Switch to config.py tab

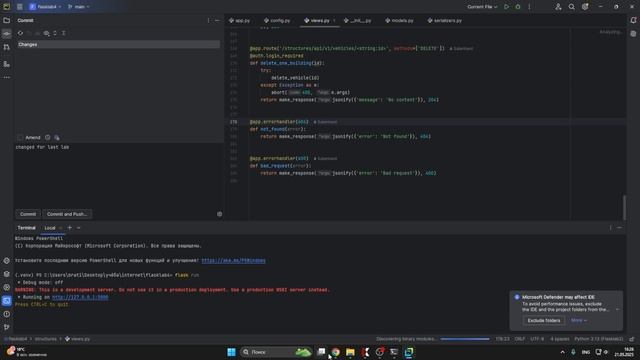pos(277,20)
